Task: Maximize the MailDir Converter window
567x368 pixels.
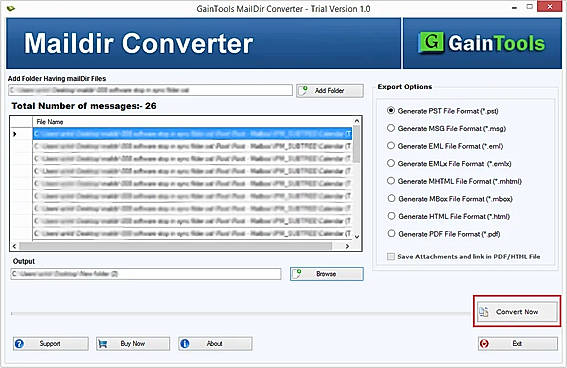Action: click(529, 7)
